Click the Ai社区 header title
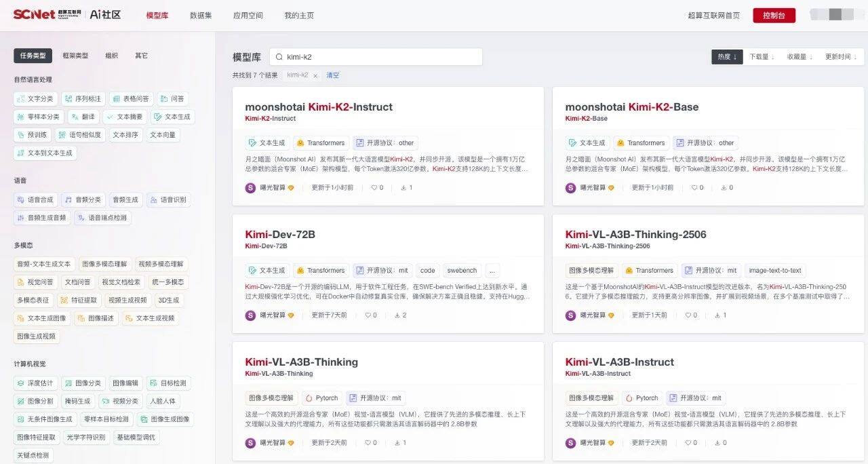868x464 pixels. 105,14
